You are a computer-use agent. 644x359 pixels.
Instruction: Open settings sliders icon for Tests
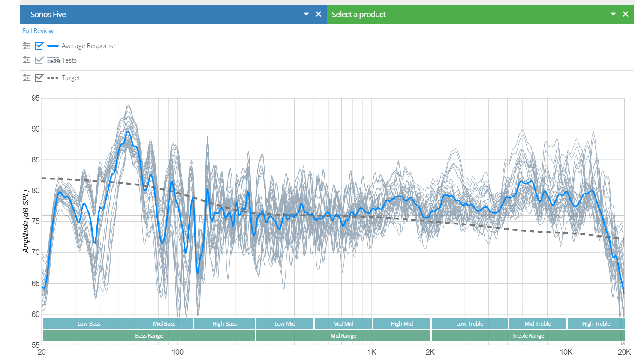coord(27,60)
